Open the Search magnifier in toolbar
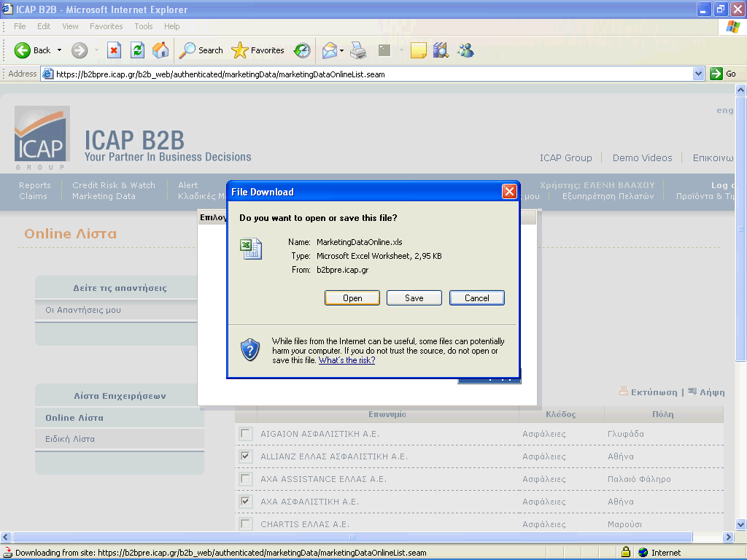747x560 pixels. 187,50
